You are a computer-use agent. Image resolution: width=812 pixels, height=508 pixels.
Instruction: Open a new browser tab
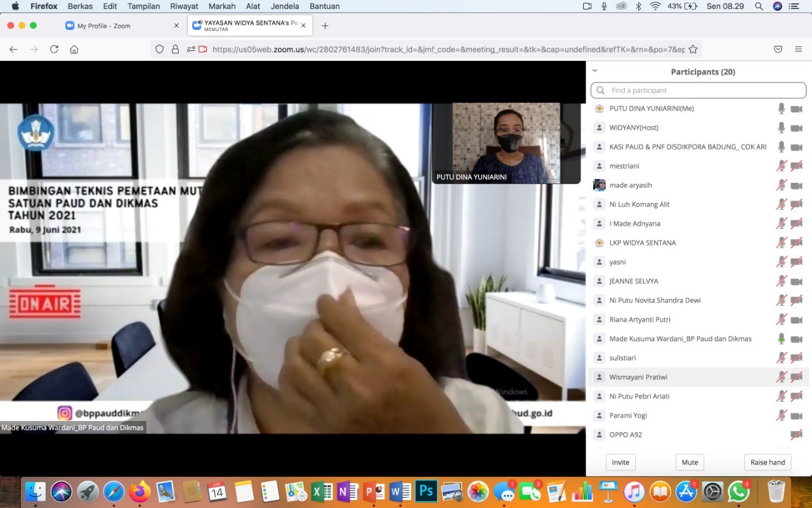tap(325, 25)
